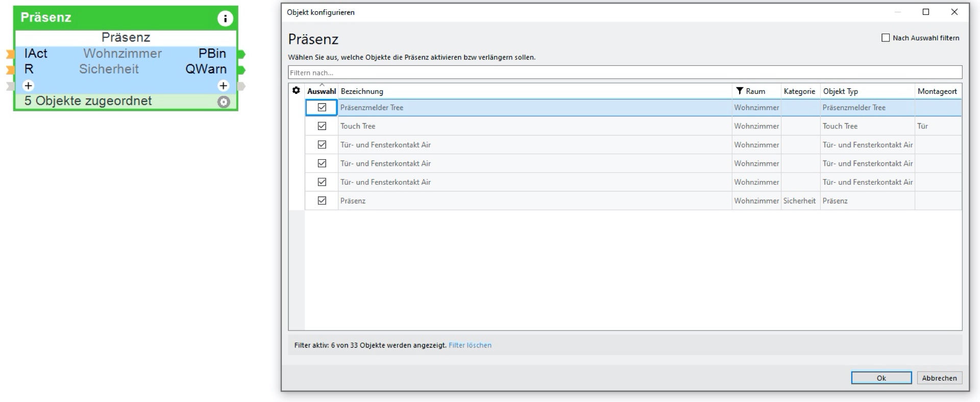
Task: Toggle checkbox for Präsenz Sicherheit row
Action: click(x=322, y=200)
